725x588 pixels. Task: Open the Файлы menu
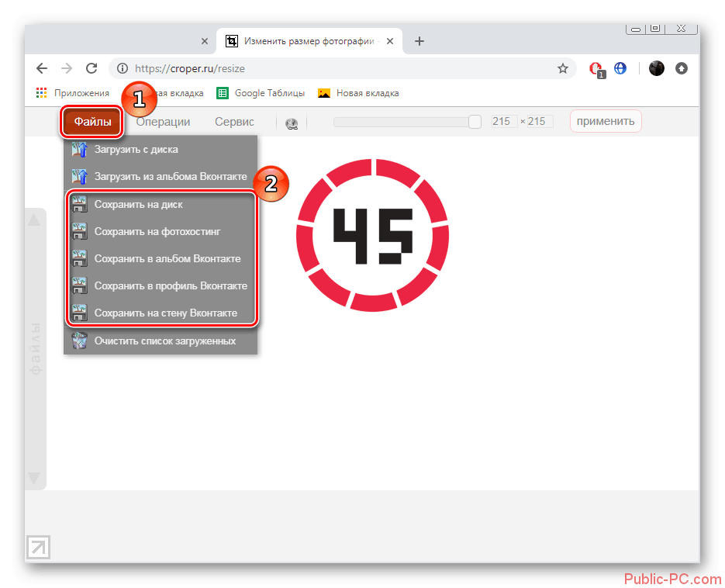tap(92, 122)
